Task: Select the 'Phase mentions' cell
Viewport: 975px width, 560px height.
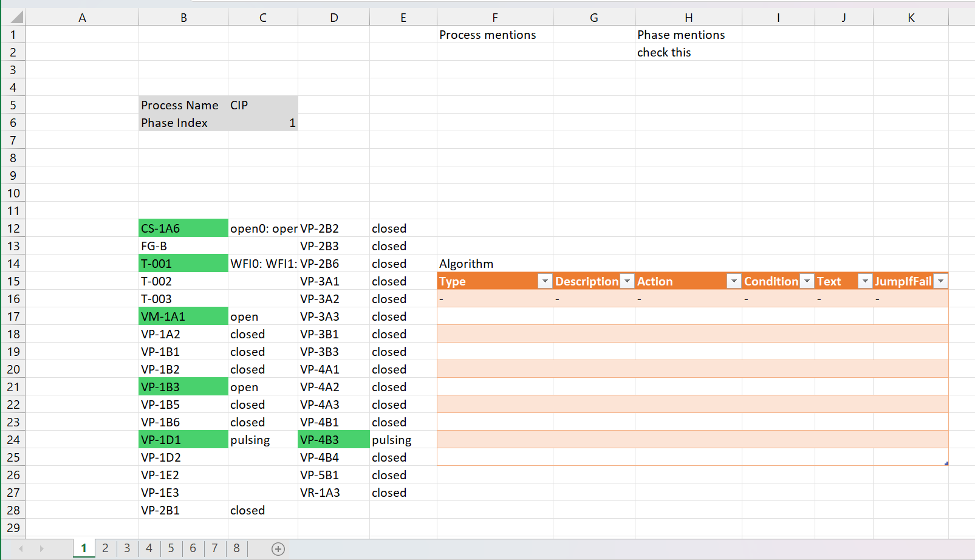Action: click(x=688, y=35)
